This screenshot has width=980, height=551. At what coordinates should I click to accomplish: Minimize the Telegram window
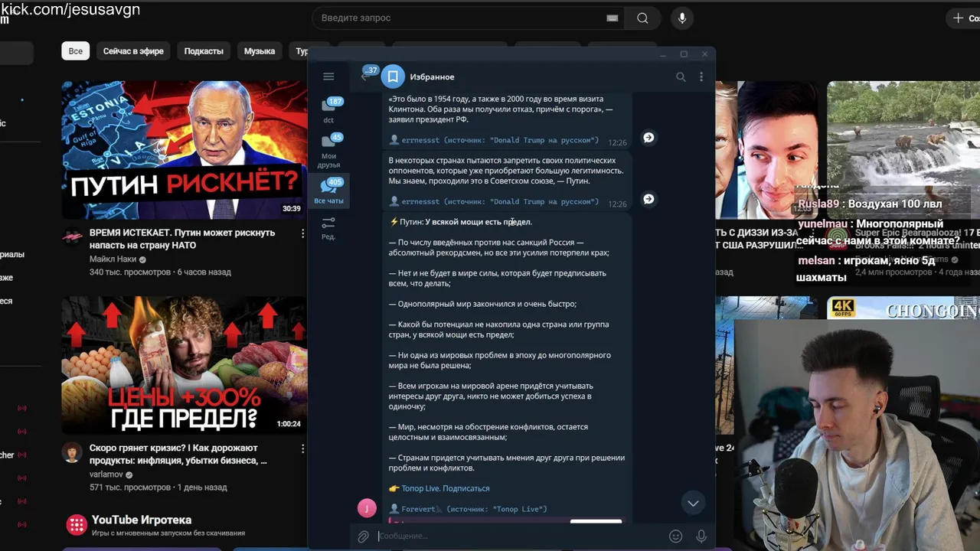(x=663, y=54)
